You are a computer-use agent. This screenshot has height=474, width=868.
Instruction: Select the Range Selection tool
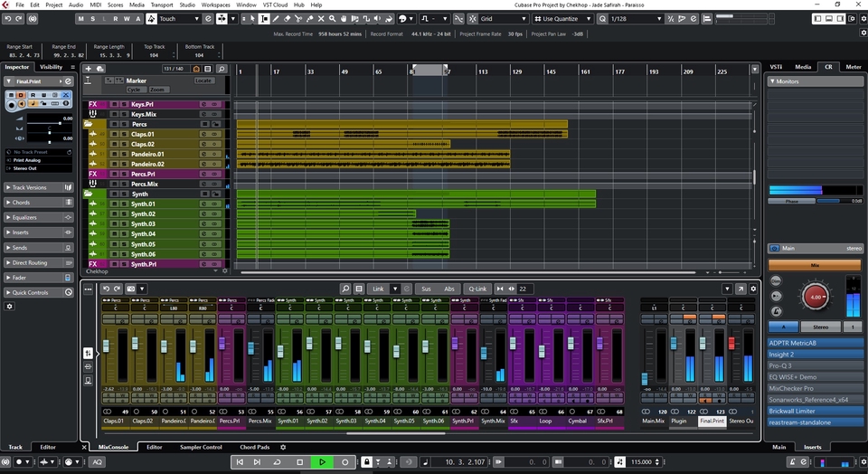[264, 18]
